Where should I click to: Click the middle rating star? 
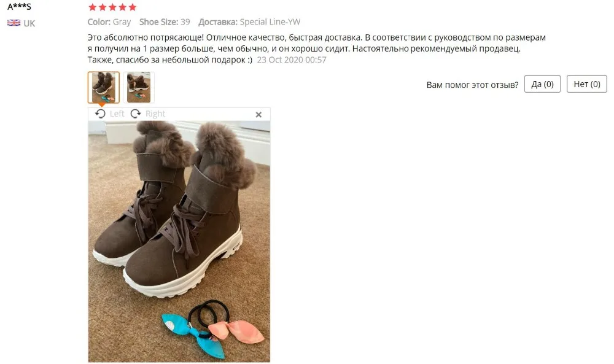pos(113,7)
